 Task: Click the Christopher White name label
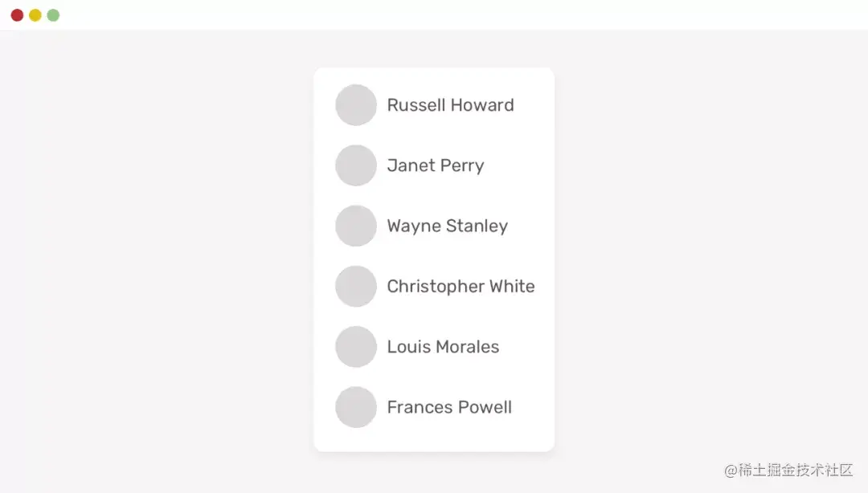pos(461,287)
